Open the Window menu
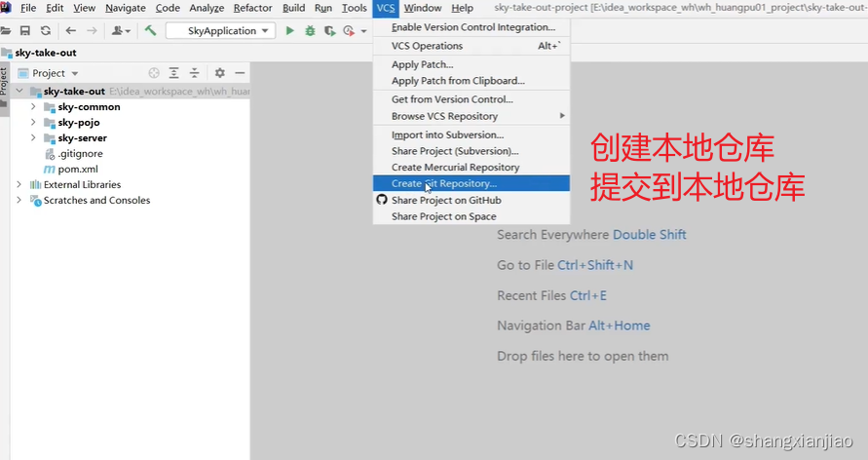The image size is (868, 460). click(x=423, y=8)
